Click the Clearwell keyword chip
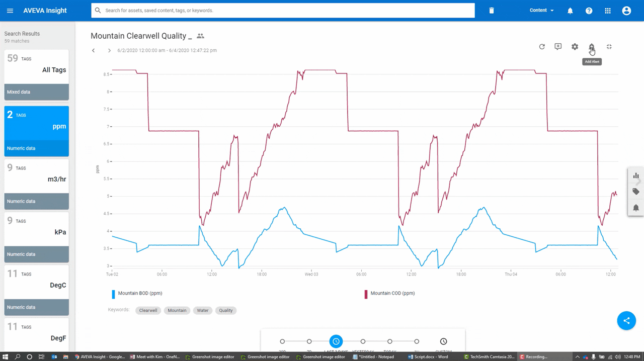The height and width of the screenshot is (361, 644). [148, 310]
